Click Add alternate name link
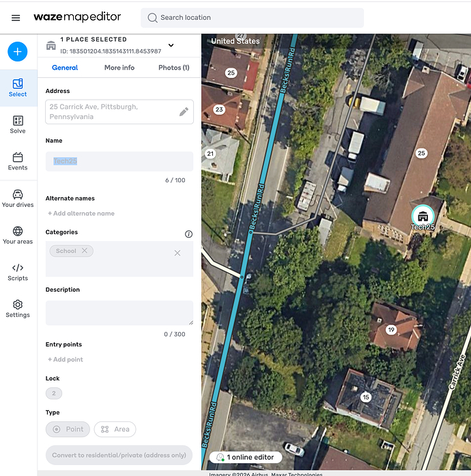 click(81, 214)
